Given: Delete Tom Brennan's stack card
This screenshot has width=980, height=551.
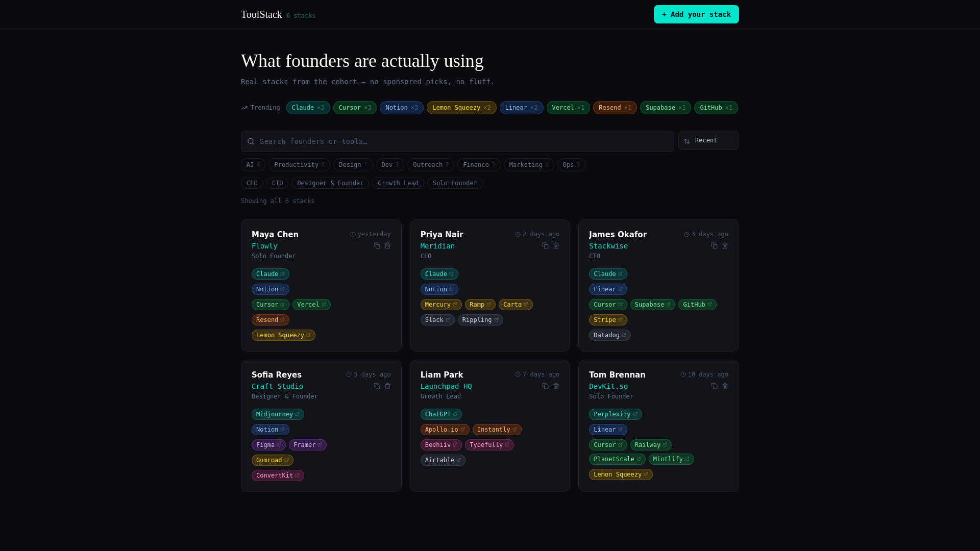Looking at the screenshot, I should point(725,386).
